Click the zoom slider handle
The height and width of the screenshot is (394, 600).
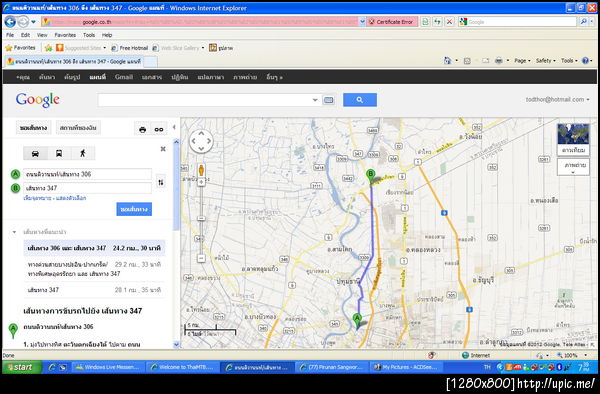coord(201,218)
